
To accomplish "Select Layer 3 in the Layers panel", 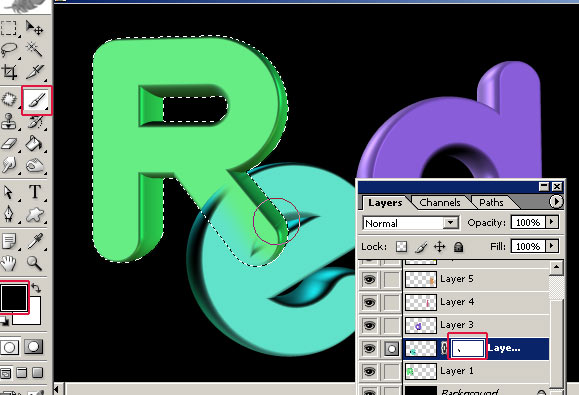I will [x=476, y=325].
